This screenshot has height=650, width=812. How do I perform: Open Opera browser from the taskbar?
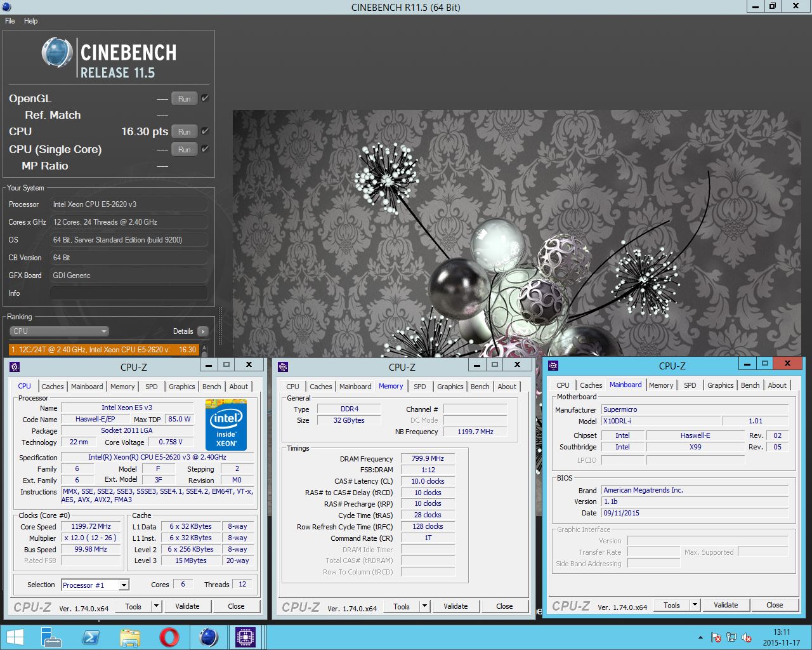pyautogui.click(x=169, y=637)
